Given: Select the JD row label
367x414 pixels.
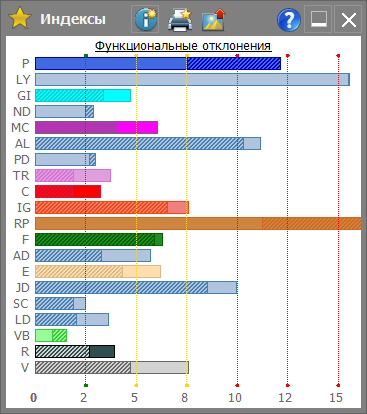Looking at the screenshot, I should click(23, 288).
